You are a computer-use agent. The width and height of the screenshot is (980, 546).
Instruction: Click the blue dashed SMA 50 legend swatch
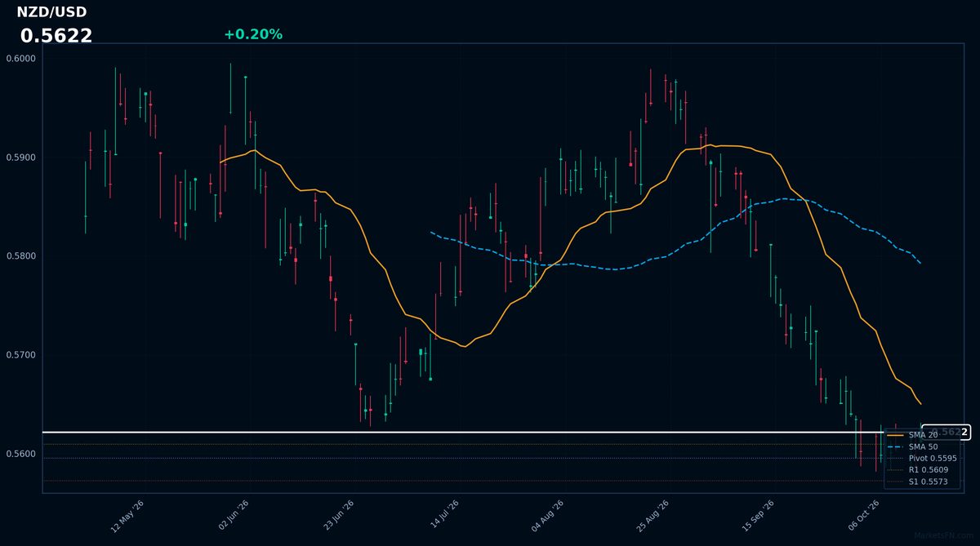[895, 447]
